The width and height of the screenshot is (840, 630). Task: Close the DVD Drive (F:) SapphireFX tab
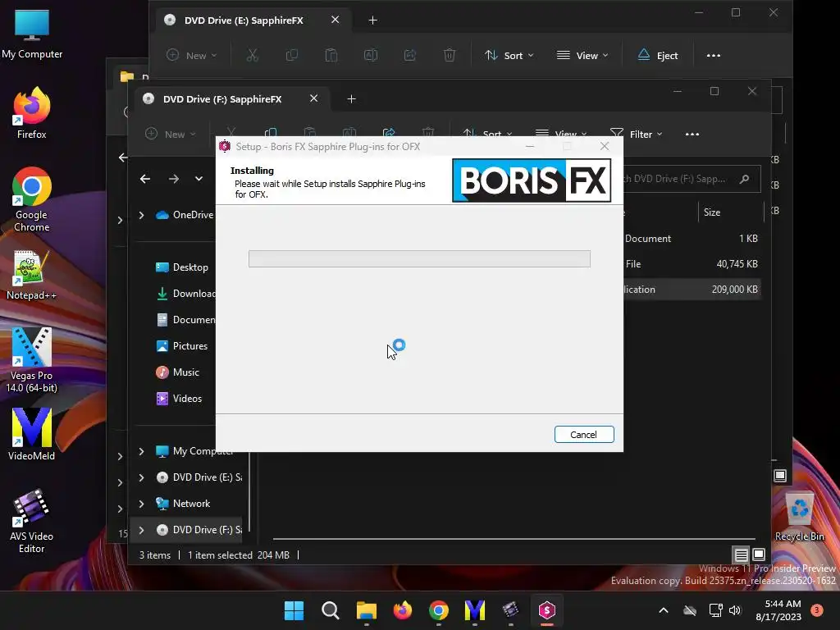(314, 98)
